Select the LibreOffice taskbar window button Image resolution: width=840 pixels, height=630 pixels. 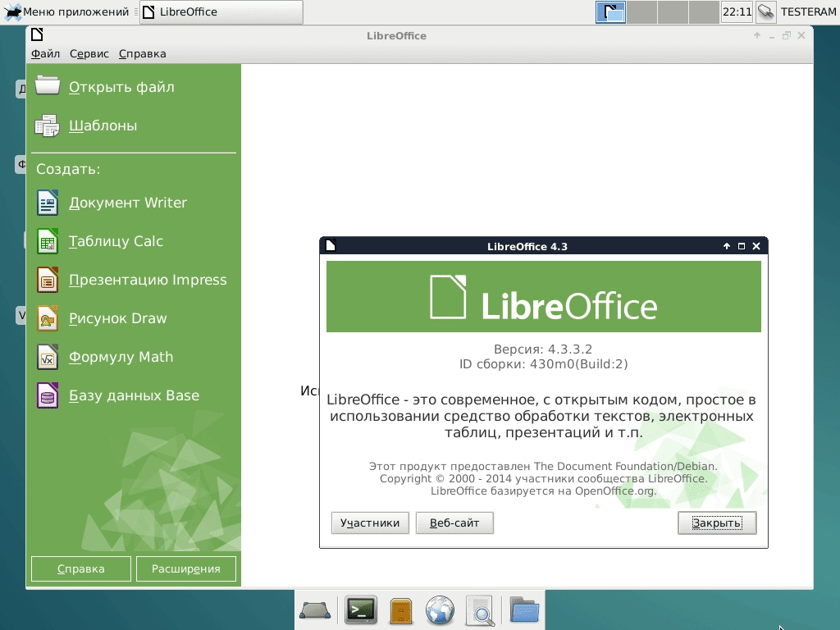[x=221, y=11]
